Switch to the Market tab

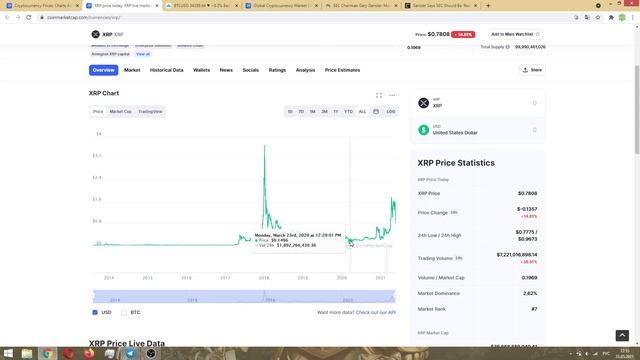click(132, 70)
